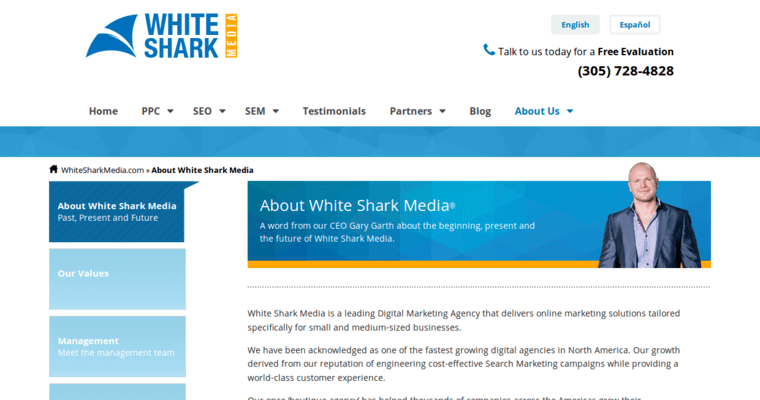Click the WhiteSharkMedia.com breadcrumb link
The image size is (760, 400).
102,170
